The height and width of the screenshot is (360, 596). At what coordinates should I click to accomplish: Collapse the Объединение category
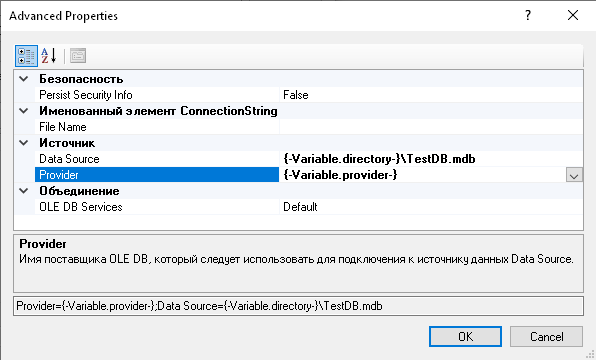point(24,191)
